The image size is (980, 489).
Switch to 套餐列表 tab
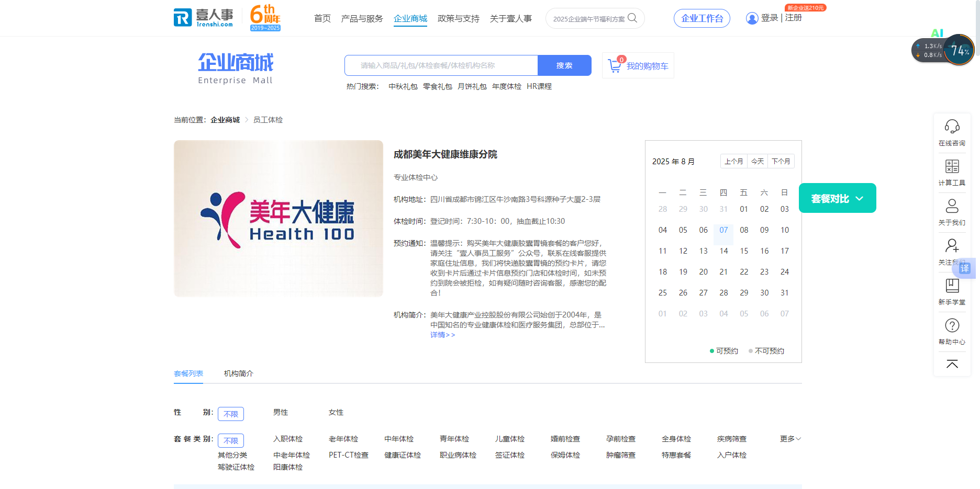click(x=188, y=373)
